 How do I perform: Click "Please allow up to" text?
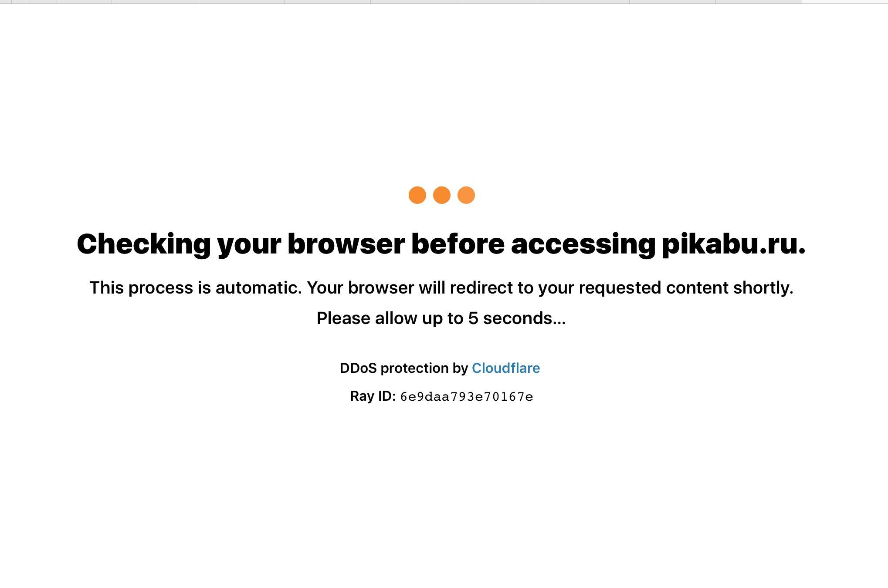[x=390, y=318]
